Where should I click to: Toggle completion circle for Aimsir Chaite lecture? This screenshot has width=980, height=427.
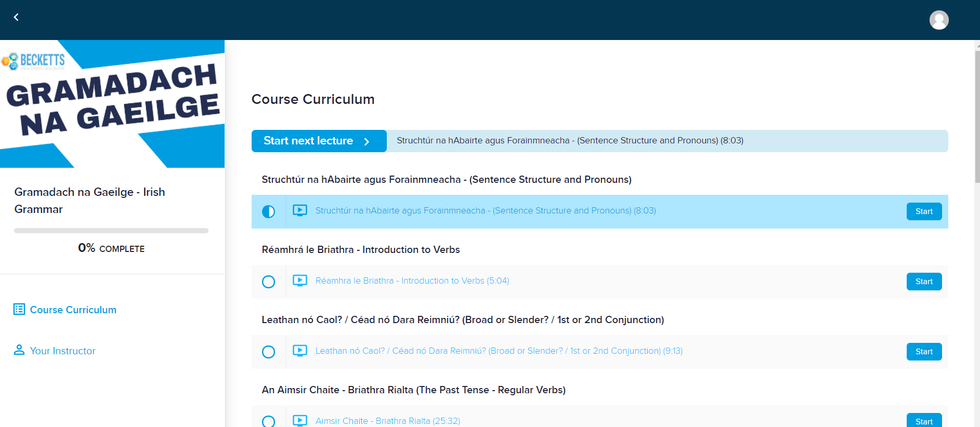[x=268, y=421]
